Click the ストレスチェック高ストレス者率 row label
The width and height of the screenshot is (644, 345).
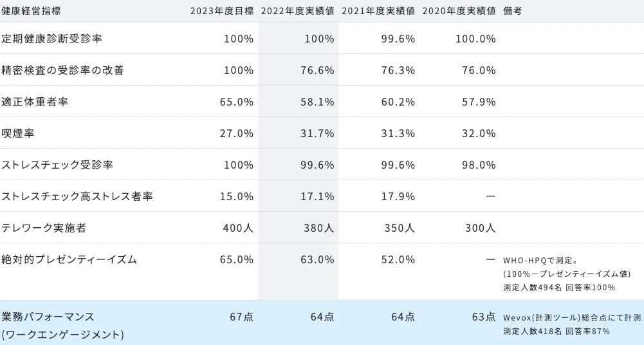tap(77, 196)
